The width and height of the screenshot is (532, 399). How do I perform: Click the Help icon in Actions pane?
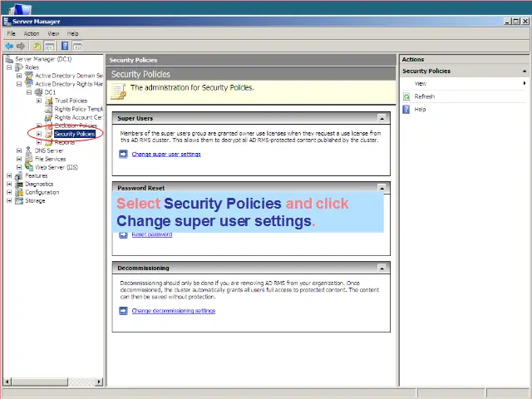coord(406,109)
